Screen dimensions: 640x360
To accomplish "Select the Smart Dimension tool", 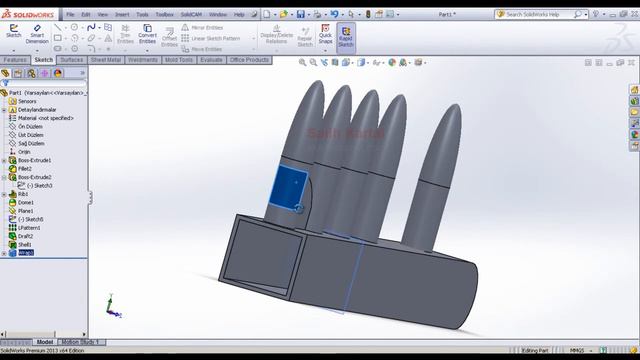I will tap(37, 33).
